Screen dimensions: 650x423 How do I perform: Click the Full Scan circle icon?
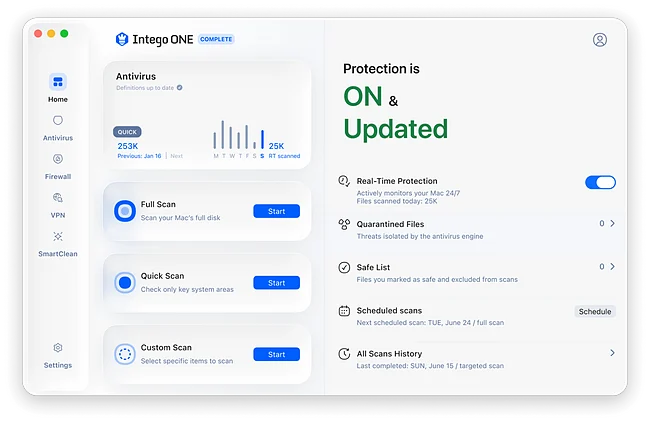(125, 211)
